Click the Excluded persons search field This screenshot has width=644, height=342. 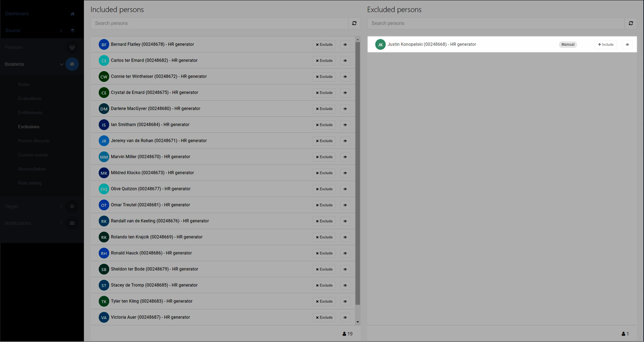[x=496, y=23]
